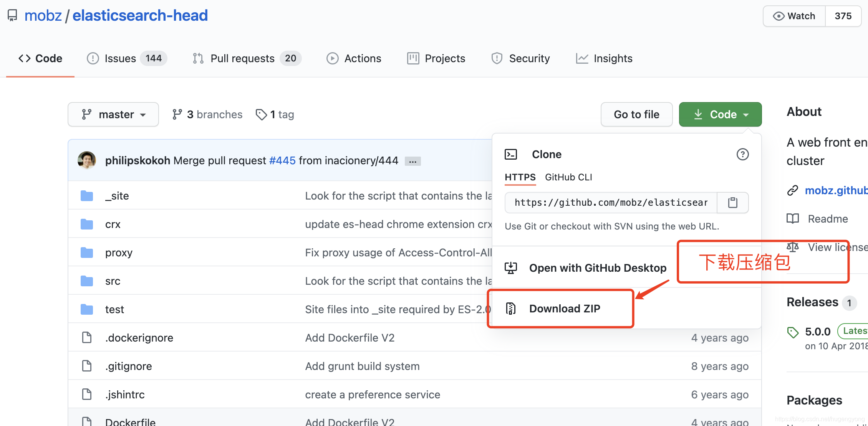Open pull request #445 link

coord(282,160)
